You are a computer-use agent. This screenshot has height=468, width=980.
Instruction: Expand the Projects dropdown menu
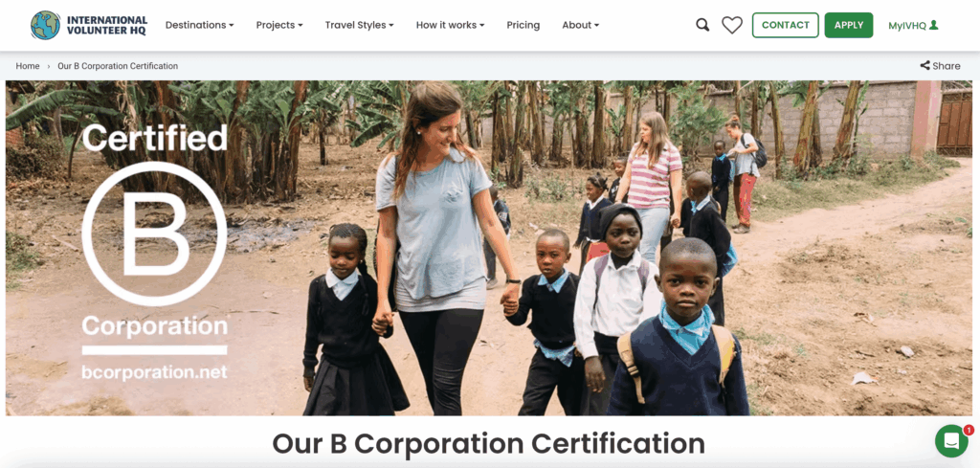click(x=279, y=25)
